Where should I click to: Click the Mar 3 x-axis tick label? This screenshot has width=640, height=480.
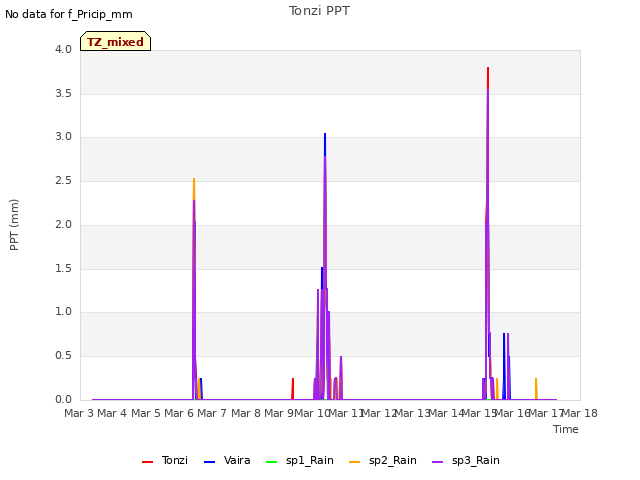[79, 413]
